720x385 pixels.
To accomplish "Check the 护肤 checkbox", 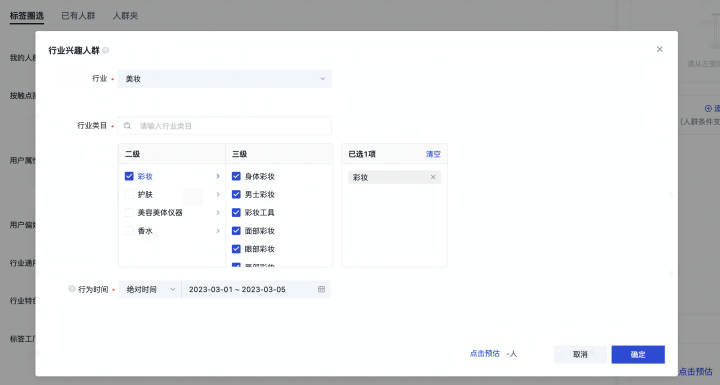I will coord(129,194).
